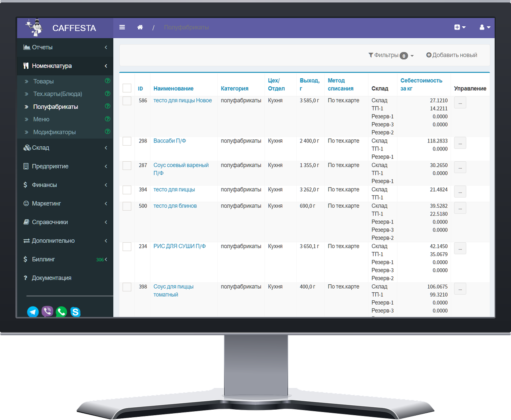Check the row 586 тесто для пиццы Новое
The width and height of the screenshot is (511, 420).
(127, 101)
